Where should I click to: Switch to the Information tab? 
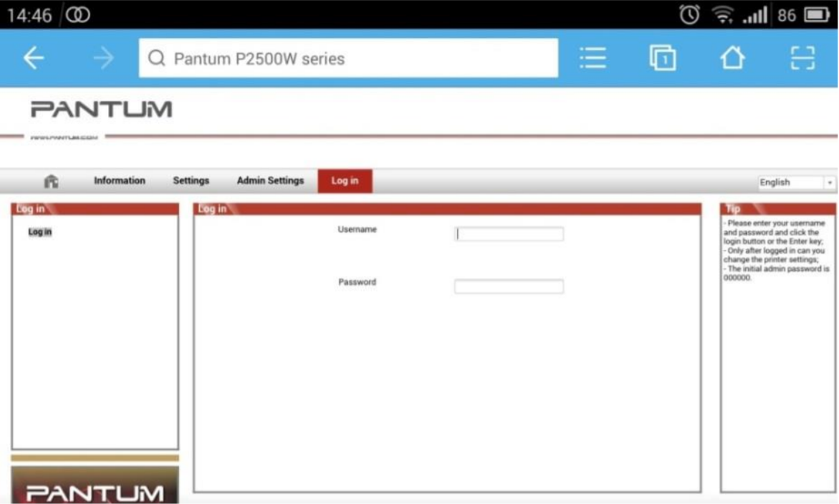click(x=119, y=181)
